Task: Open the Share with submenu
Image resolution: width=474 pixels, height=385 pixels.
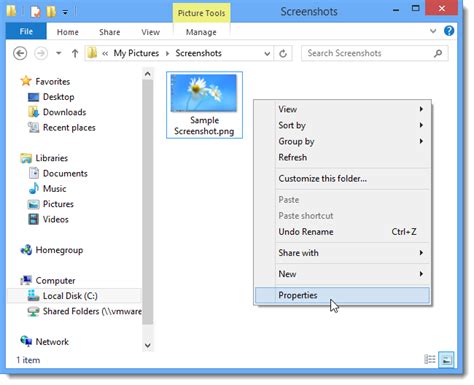Action: [343, 253]
